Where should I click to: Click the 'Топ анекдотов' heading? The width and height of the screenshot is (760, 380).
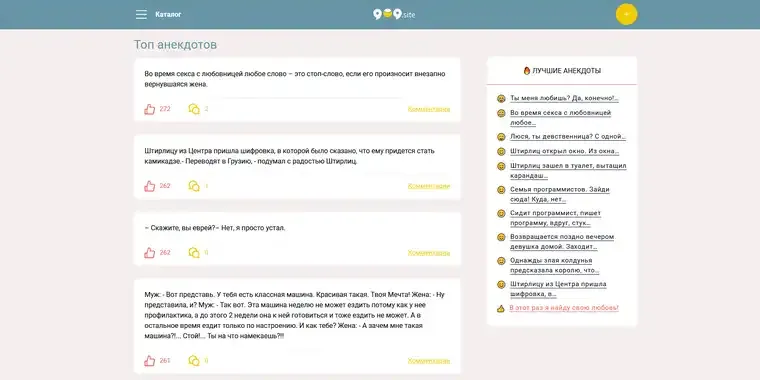tap(175, 45)
